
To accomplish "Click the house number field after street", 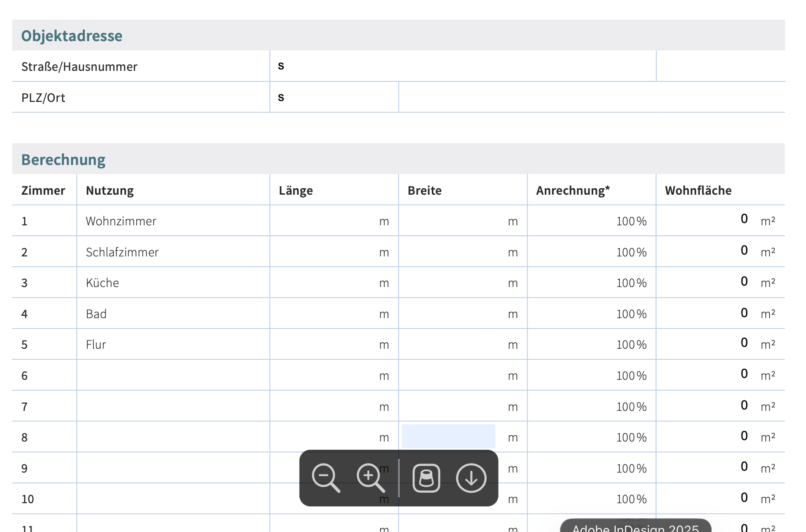I will (720, 66).
